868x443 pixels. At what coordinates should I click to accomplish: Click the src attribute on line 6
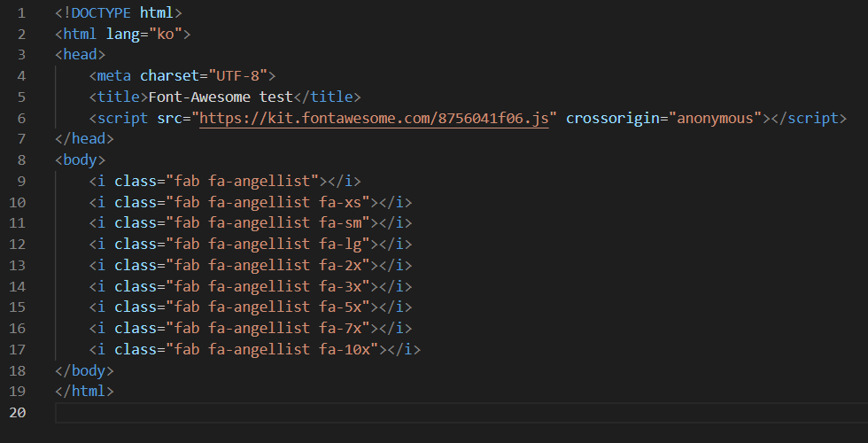pos(169,118)
